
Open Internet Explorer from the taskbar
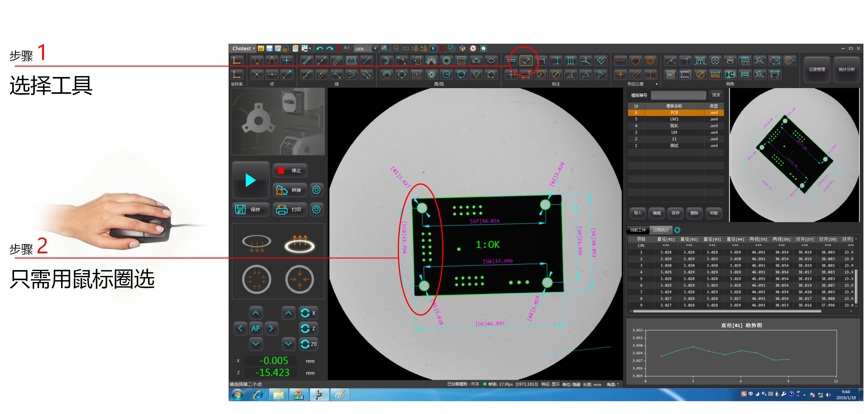click(258, 395)
